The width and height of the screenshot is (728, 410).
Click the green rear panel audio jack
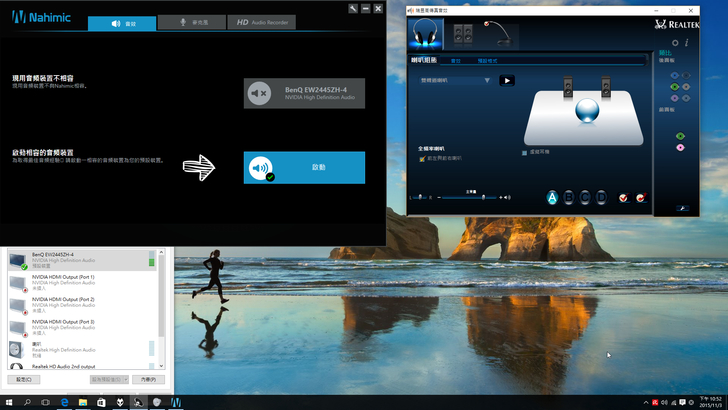click(672, 86)
